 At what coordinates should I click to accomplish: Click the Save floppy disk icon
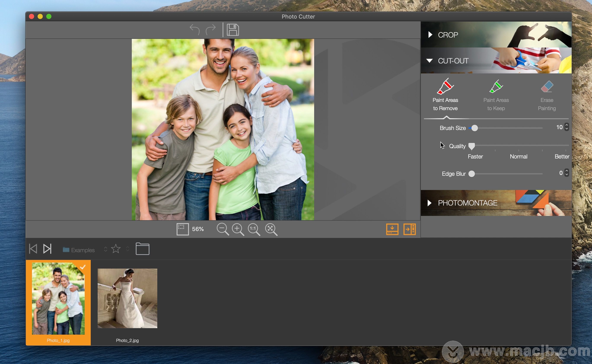point(233,30)
